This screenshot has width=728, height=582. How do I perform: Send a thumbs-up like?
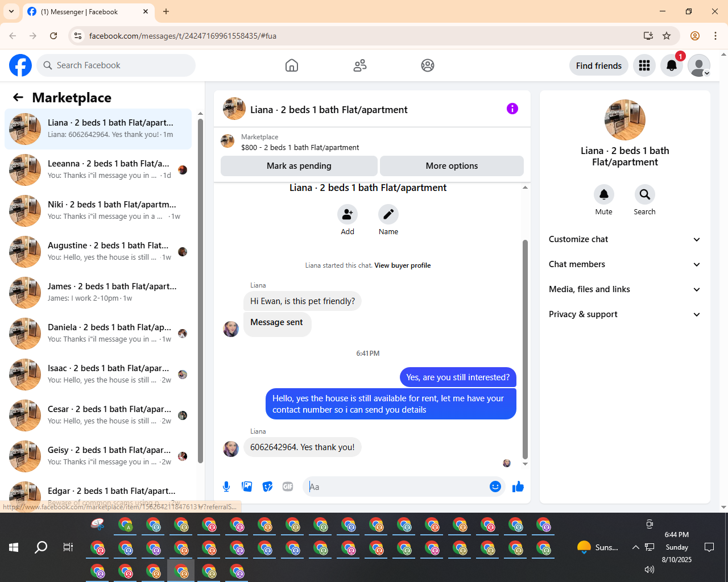[518, 487]
